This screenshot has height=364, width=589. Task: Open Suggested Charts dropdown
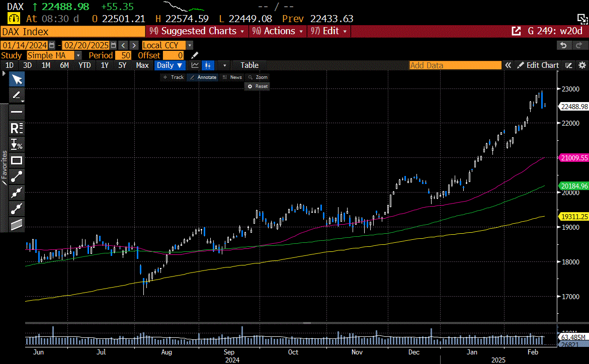[197, 31]
